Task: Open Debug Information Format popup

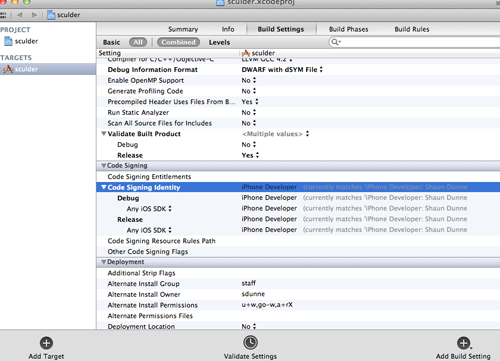Action: [x=282, y=70]
